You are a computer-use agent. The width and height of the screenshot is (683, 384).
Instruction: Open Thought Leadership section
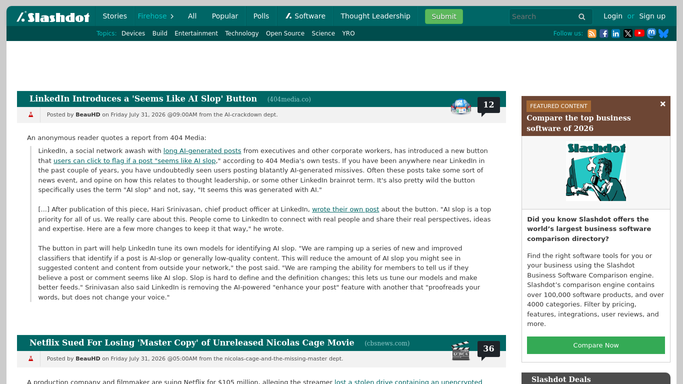pyautogui.click(x=375, y=16)
